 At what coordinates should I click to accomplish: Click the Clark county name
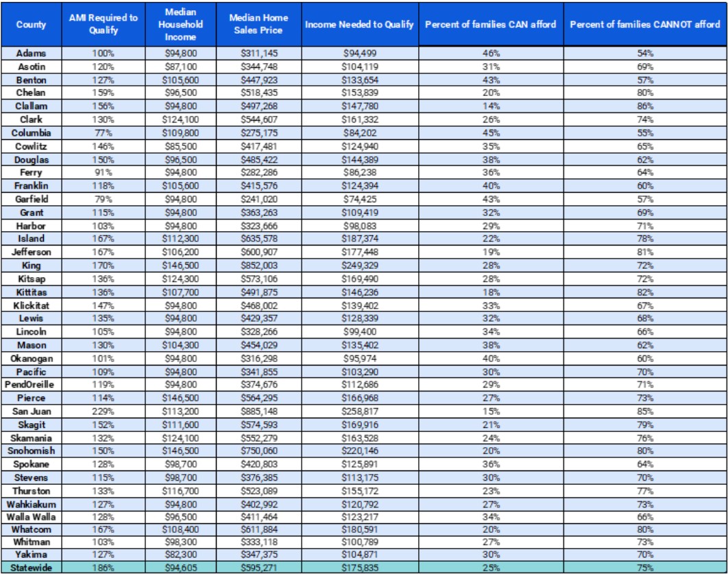pyautogui.click(x=31, y=120)
